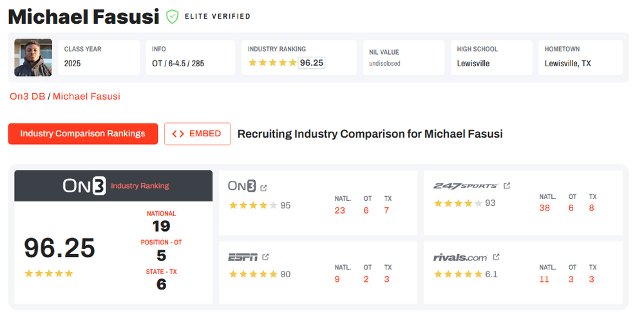Click the Michael Fasusi breadcrumb link
This screenshot has width=644, height=314.
point(86,97)
